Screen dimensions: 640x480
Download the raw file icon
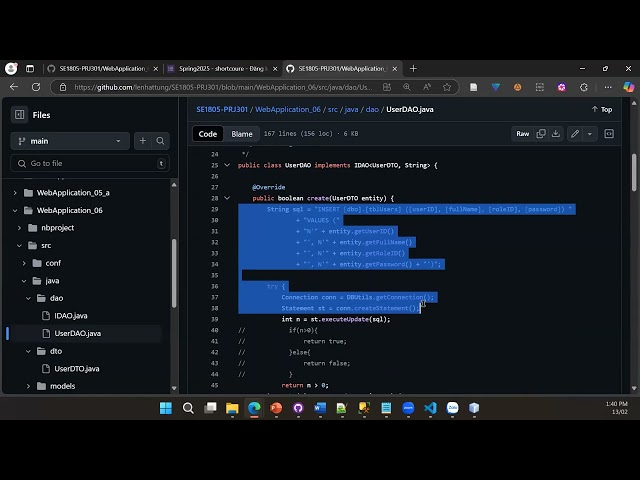coord(556,133)
